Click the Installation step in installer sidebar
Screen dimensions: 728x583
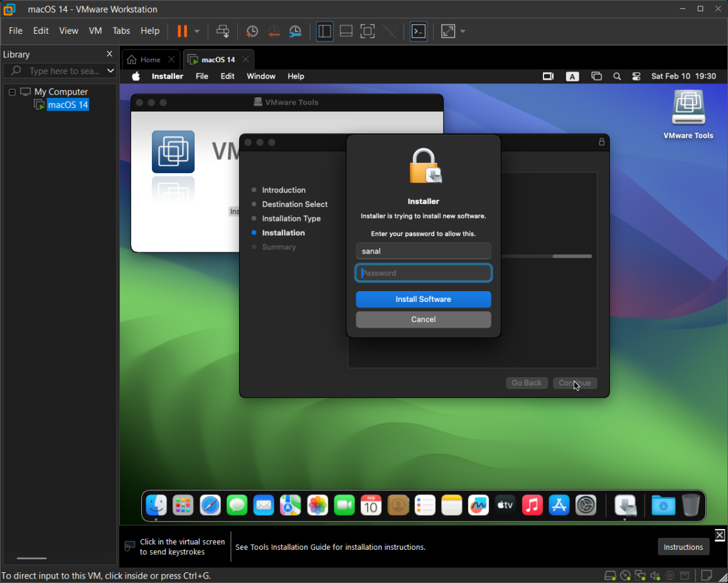point(283,233)
